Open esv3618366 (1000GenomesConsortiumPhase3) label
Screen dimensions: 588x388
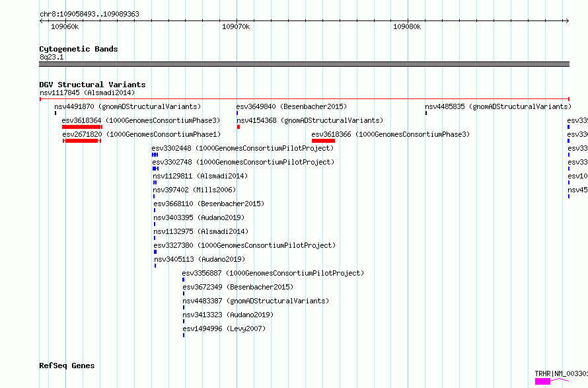(390, 134)
